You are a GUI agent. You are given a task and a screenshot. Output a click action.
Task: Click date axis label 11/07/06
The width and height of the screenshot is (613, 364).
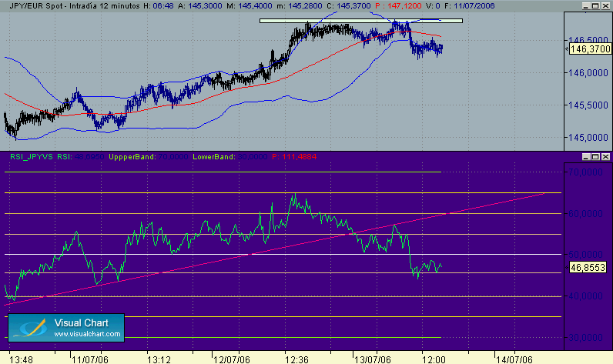90,359
